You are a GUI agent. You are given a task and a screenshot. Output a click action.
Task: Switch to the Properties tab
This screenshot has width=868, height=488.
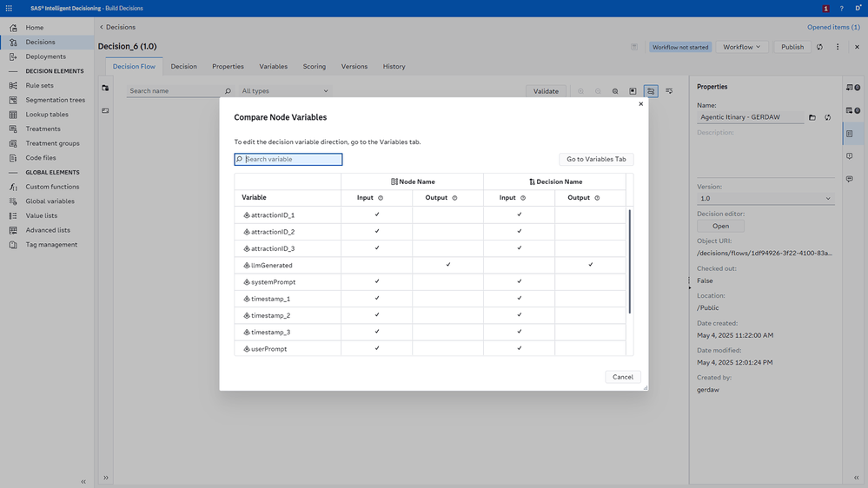(x=228, y=66)
